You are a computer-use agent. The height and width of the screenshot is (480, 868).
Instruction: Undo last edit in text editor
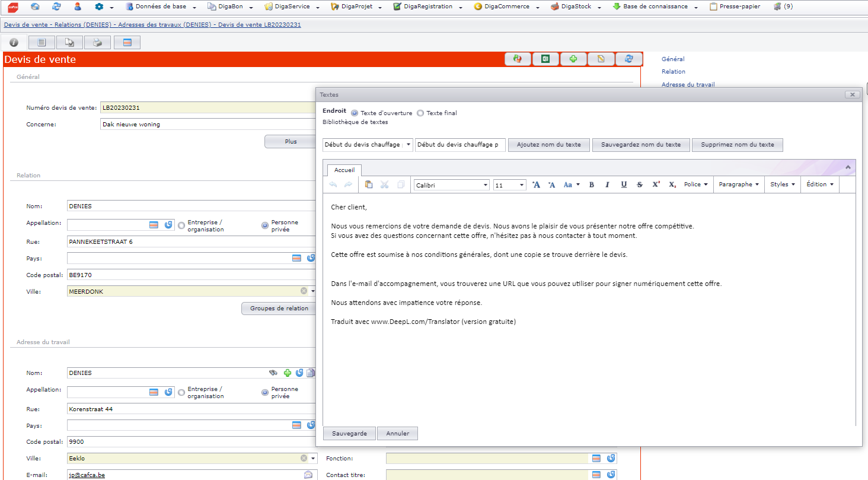(333, 185)
